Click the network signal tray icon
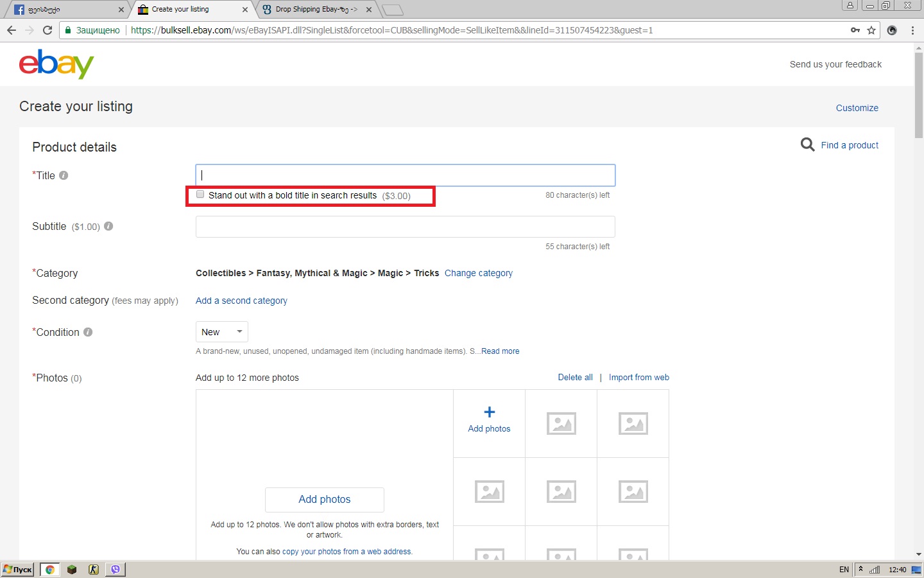This screenshot has height=578, width=924. (x=875, y=570)
